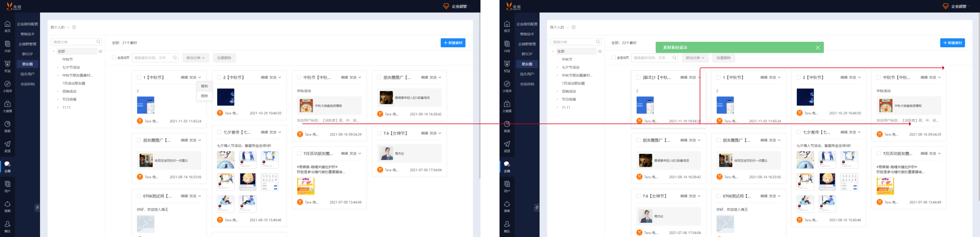The image size is (980, 237).
Task: Click 新建素材 button in left screenshot
Action: click(453, 43)
